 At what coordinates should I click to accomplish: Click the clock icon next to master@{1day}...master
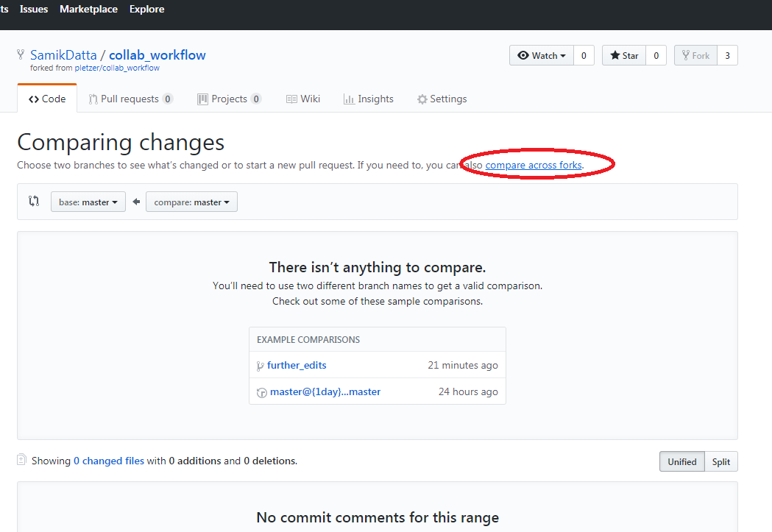coord(262,392)
